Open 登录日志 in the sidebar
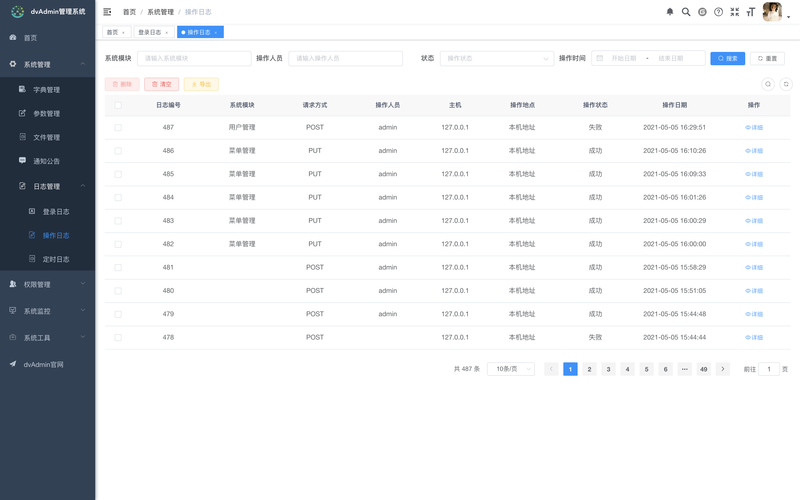The width and height of the screenshot is (800, 500). coord(47,211)
